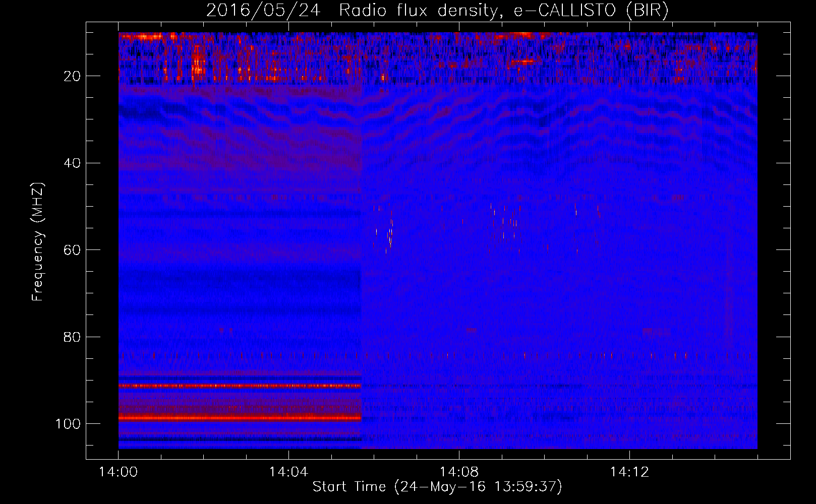Image resolution: width=816 pixels, height=504 pixels.
Task: Click the 14:12 time axis tick label
Action: (629, 472)
